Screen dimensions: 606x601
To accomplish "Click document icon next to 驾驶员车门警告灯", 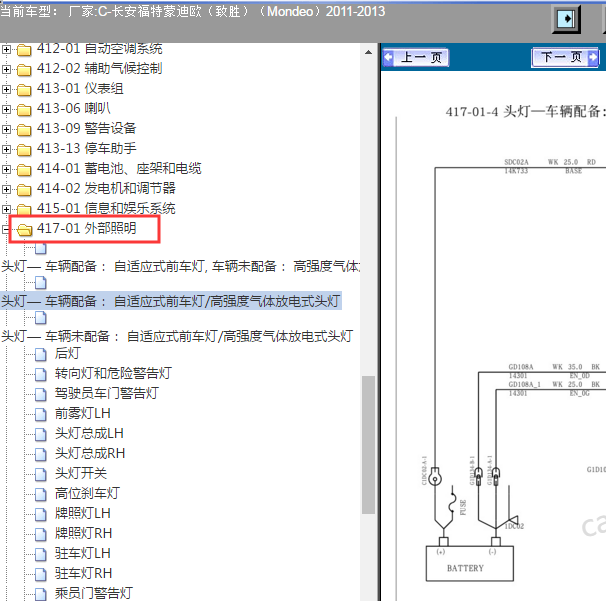I will point(41,394).
